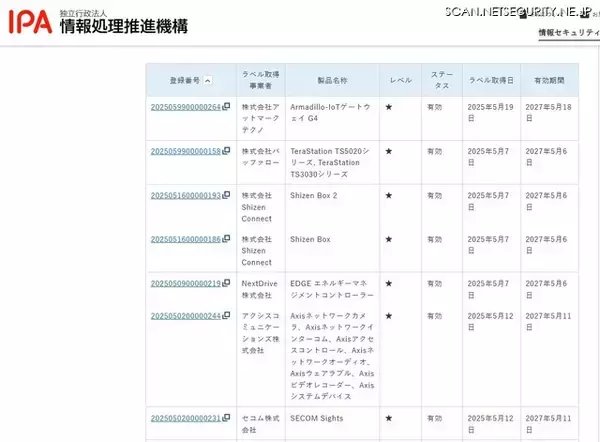Click external-link icon beside 2025059900000264
The image size is (600, 442).
pos(227,107)
